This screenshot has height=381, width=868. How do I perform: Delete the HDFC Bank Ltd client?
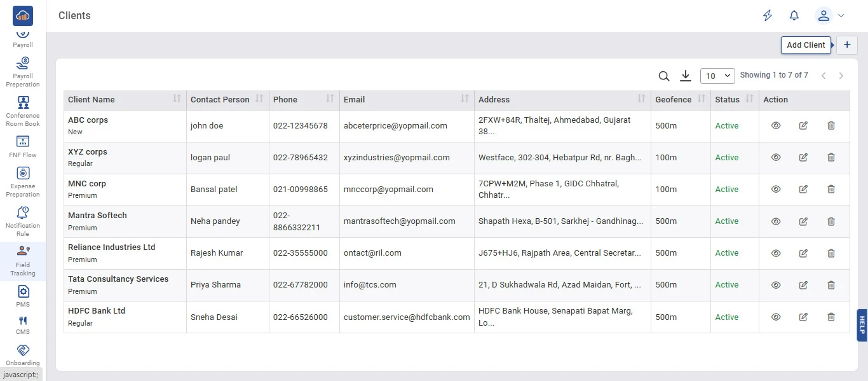(831, 317)
